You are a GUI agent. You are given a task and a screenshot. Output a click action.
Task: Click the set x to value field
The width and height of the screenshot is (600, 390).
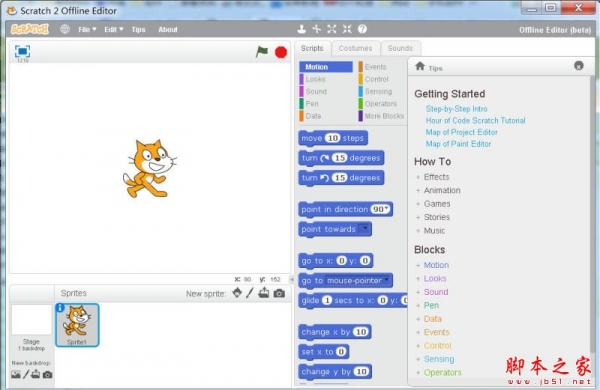[341, 352]
